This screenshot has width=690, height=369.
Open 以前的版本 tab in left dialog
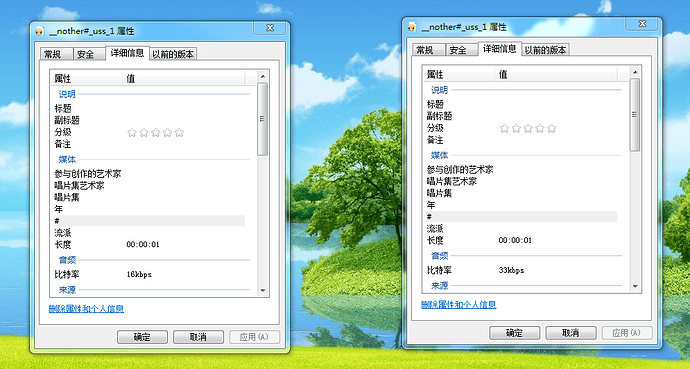[173, 54]
